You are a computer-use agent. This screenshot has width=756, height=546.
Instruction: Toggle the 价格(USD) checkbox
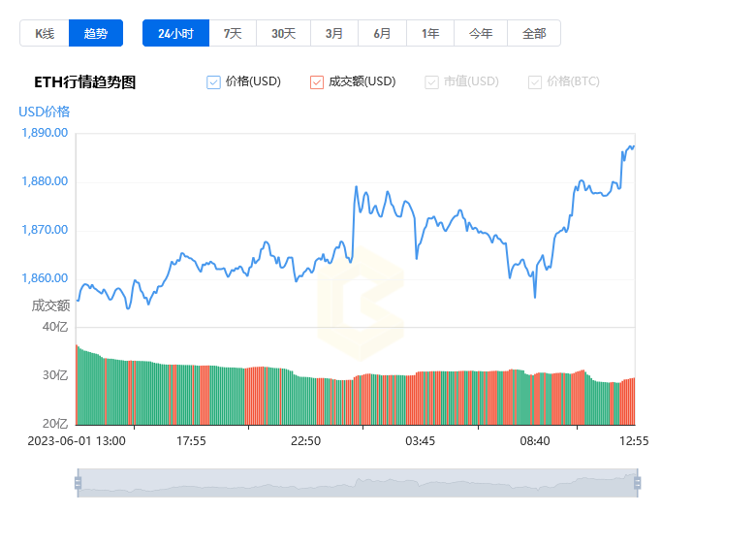213,82
